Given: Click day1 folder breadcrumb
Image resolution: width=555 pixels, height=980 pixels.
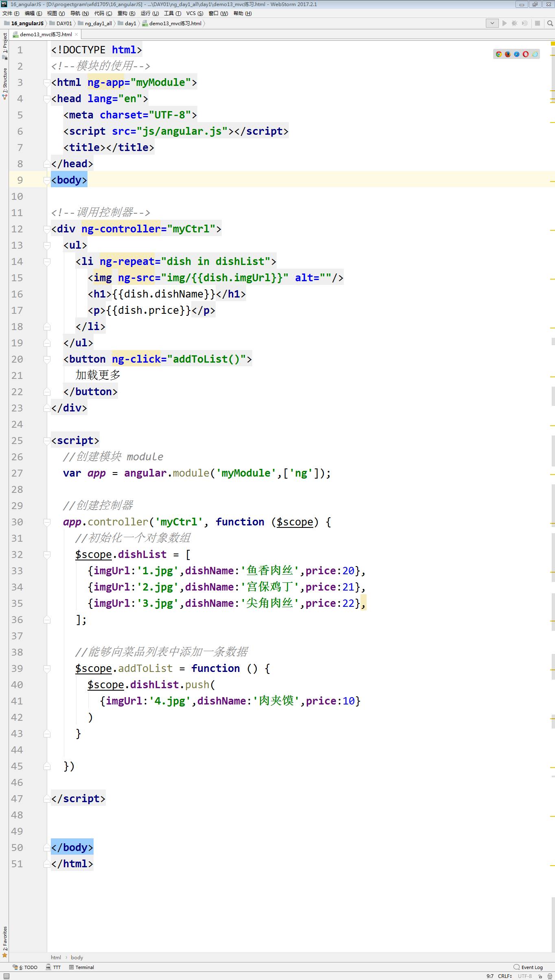Looking at the screenshot, I should click(127, 23).
